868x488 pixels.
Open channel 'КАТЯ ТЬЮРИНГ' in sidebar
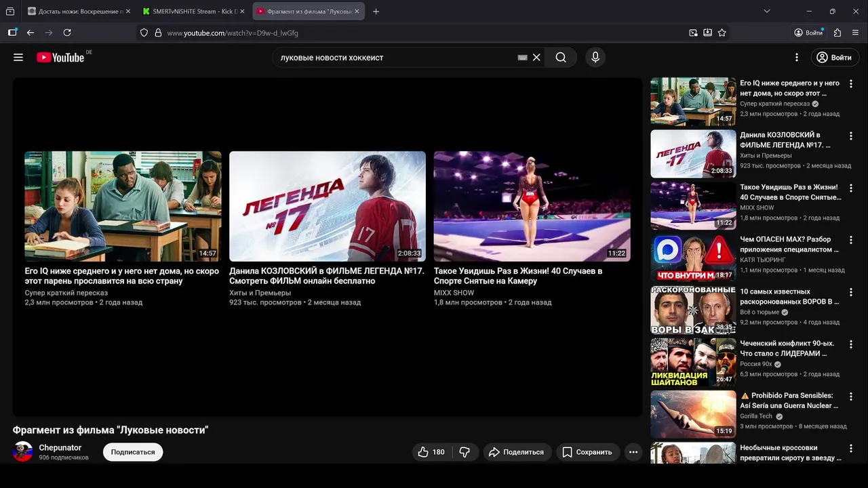763,260
